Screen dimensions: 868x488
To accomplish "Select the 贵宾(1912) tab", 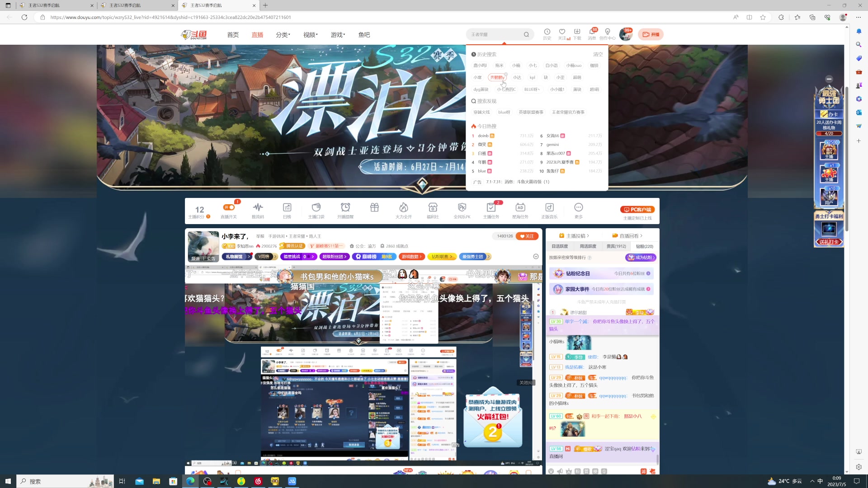I will [x=616, y=246].
